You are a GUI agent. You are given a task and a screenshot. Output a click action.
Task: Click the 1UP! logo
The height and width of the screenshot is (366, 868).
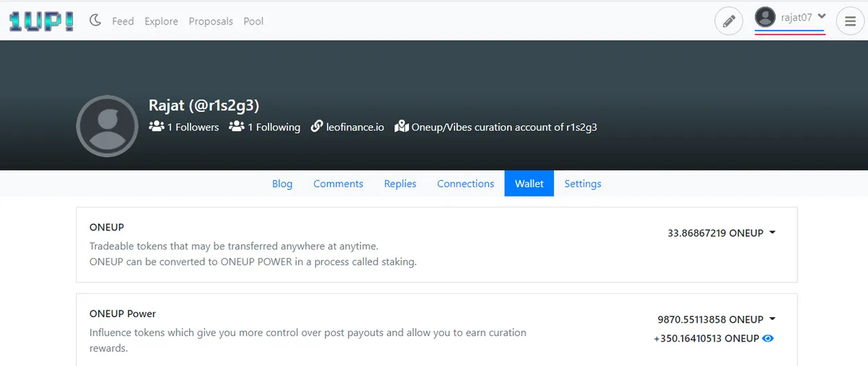42,21
